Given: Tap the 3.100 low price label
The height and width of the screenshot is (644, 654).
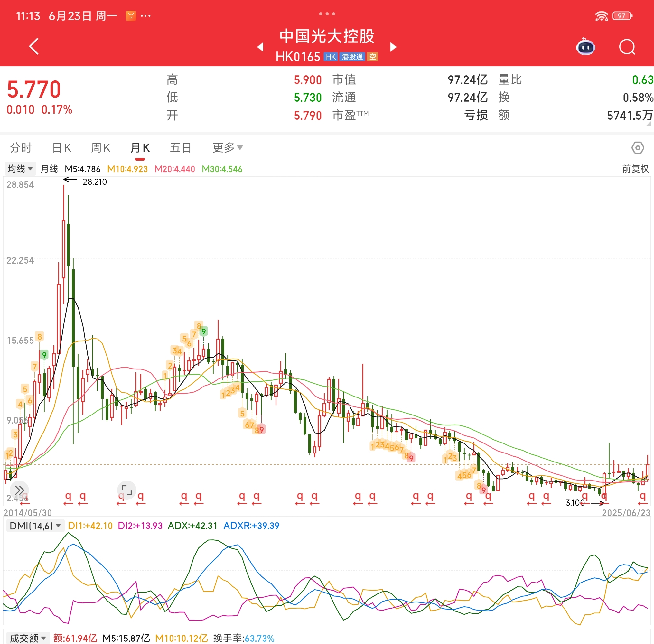Looking at the screenshot, I should (x=575, y=503).
